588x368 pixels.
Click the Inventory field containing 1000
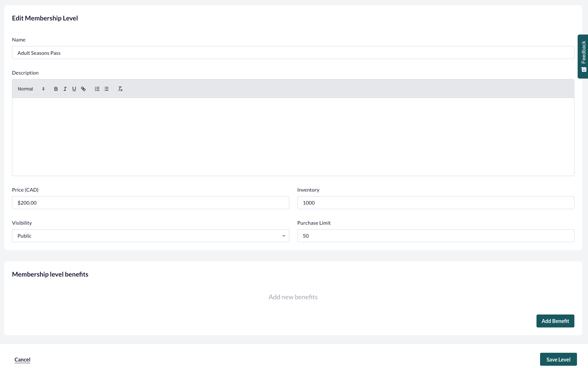tap(435, 203)
